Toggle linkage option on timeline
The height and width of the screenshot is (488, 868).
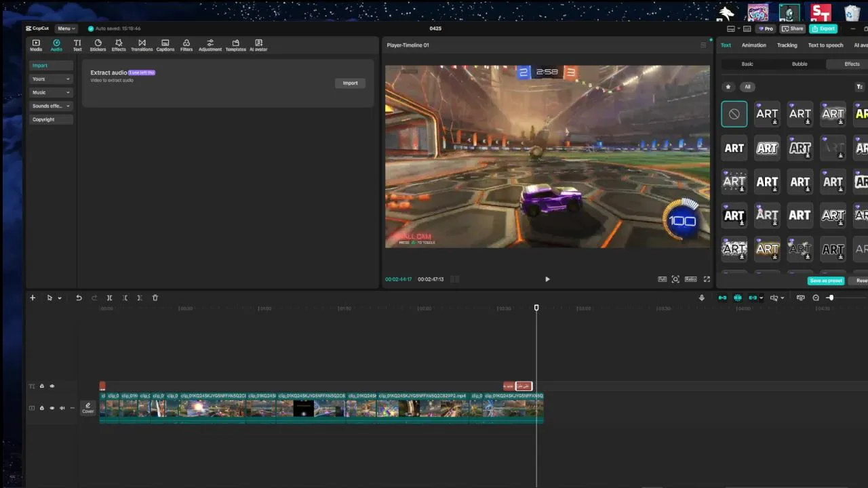click(752, 298)
